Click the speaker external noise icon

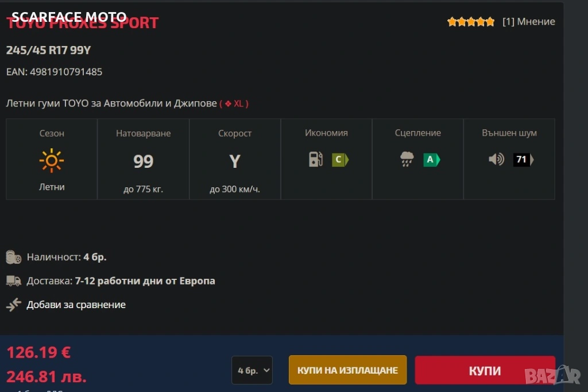pos(496,159)
